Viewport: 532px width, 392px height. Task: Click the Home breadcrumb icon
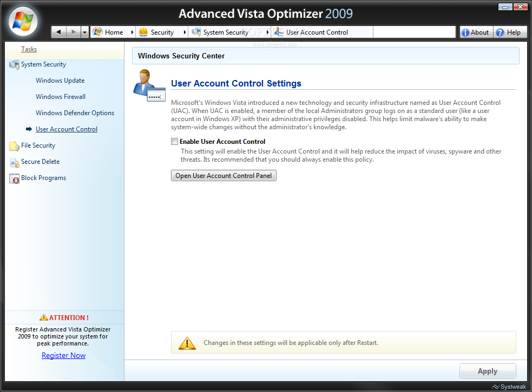pos(97,32)
